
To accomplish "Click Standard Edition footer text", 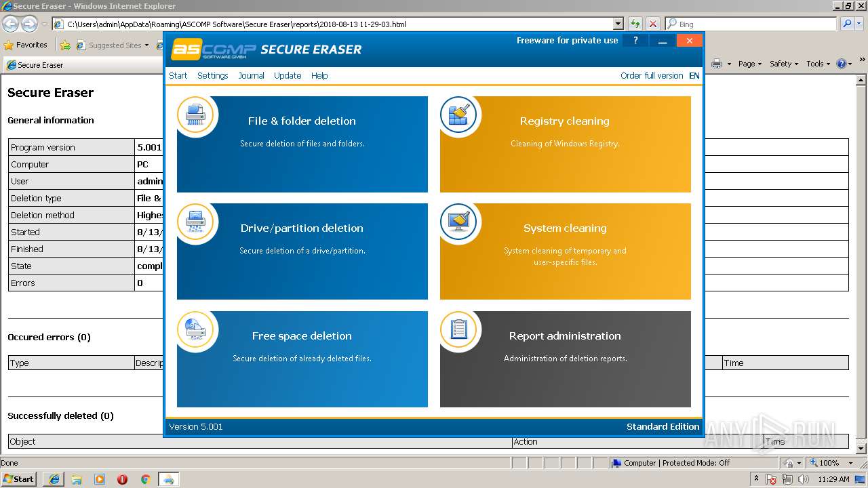I will [x=663, y=426].
